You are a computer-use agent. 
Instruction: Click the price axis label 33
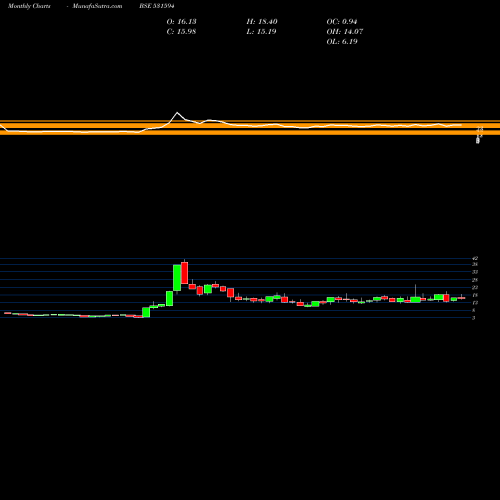pos(475,272)
